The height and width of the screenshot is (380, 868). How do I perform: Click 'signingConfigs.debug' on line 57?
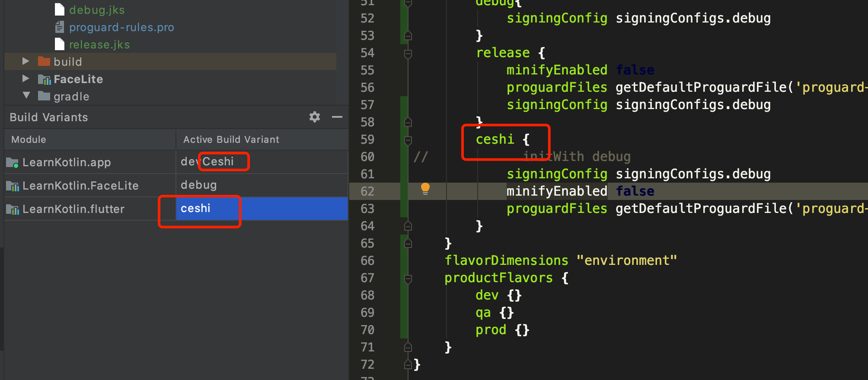[693, 105]
